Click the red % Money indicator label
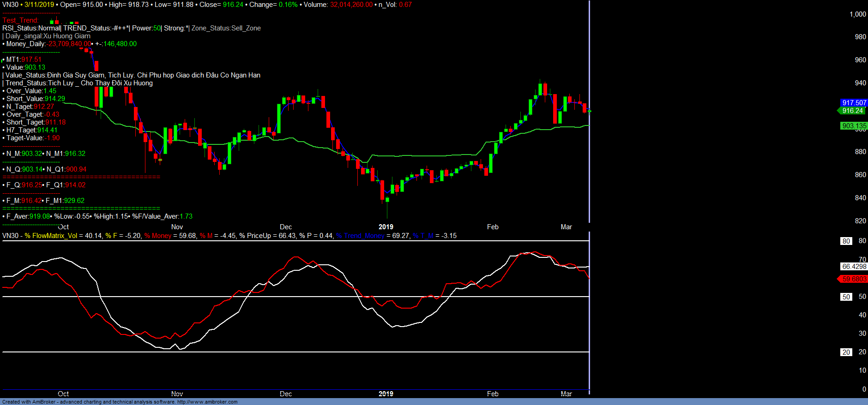This screenshot has height=405, width=868. [158, 236]
